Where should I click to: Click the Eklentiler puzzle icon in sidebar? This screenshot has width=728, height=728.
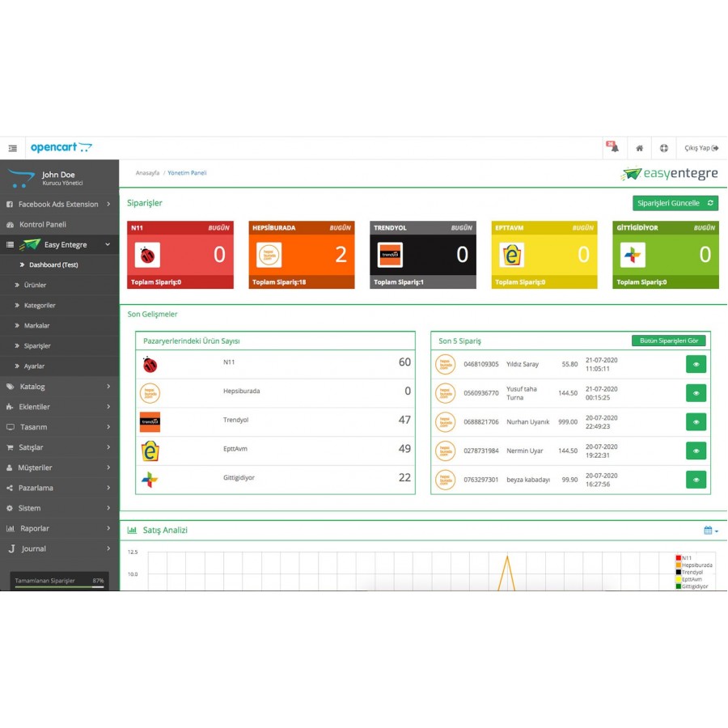(10, 407)
